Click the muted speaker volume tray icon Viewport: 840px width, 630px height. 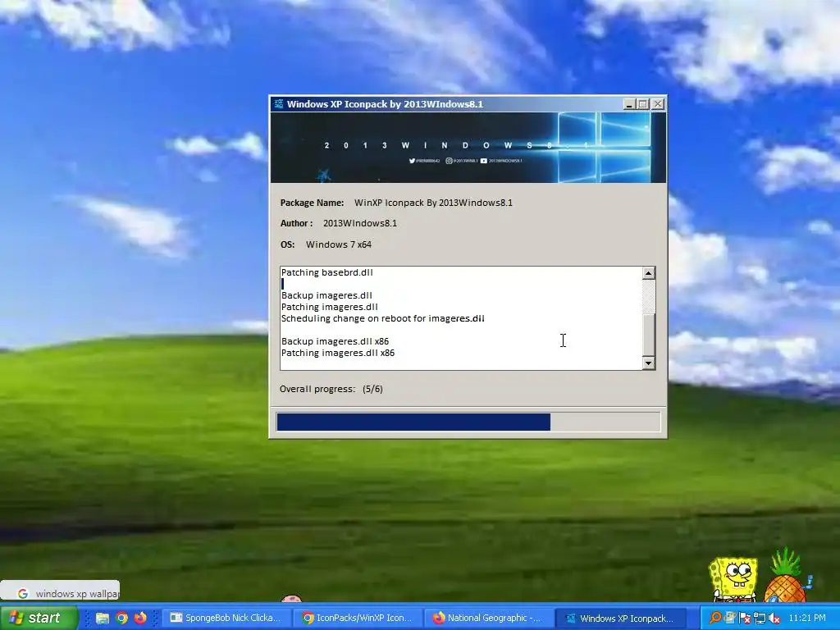[x=774, y=619]
